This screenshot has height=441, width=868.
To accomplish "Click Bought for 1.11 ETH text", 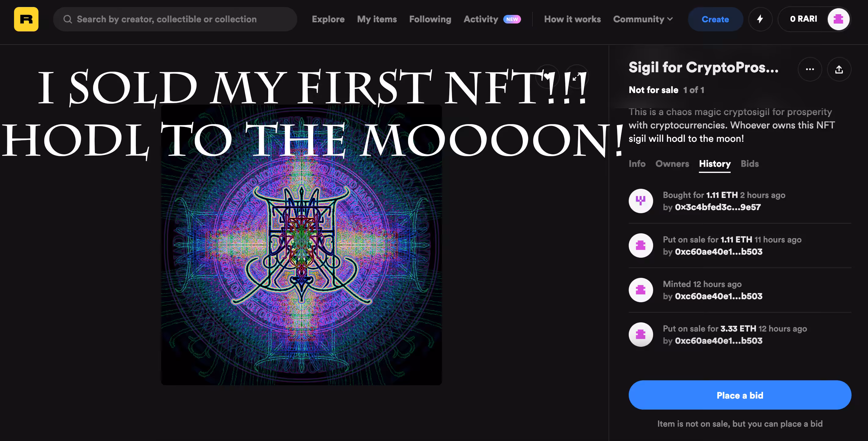I will click(724, 195).
